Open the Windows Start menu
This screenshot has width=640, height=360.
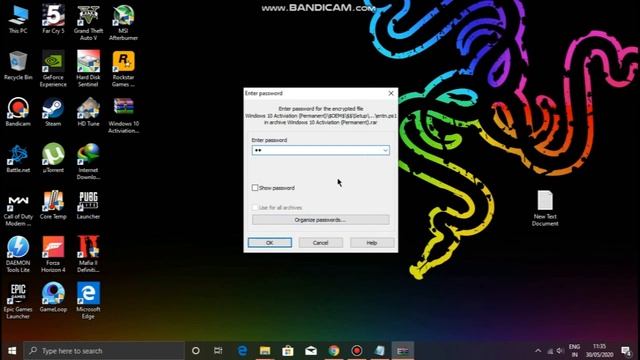11,351
